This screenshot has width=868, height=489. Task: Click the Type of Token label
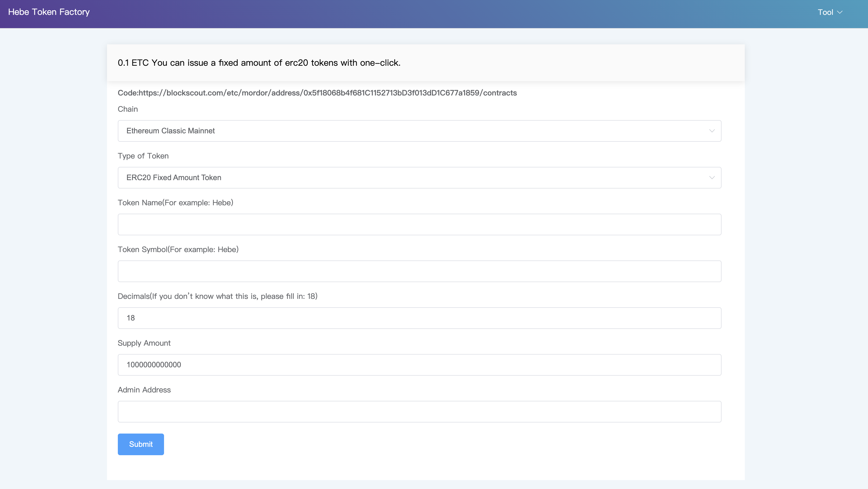coord(143,156)
